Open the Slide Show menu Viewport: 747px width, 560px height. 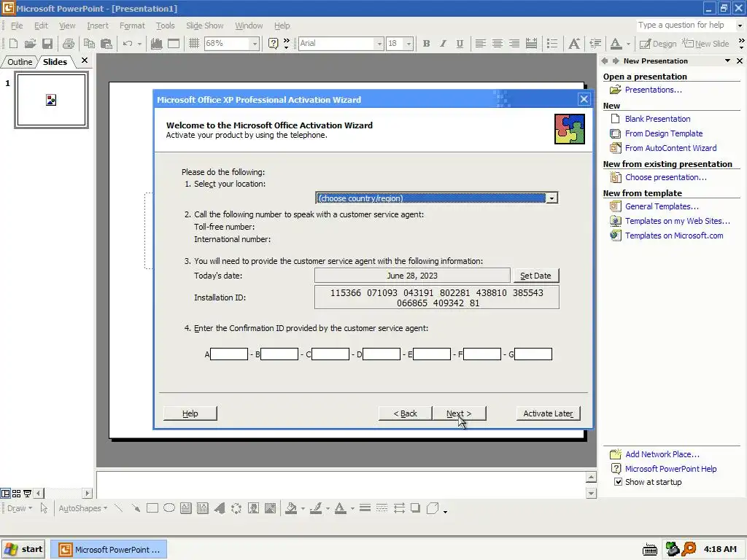(204, 26)
